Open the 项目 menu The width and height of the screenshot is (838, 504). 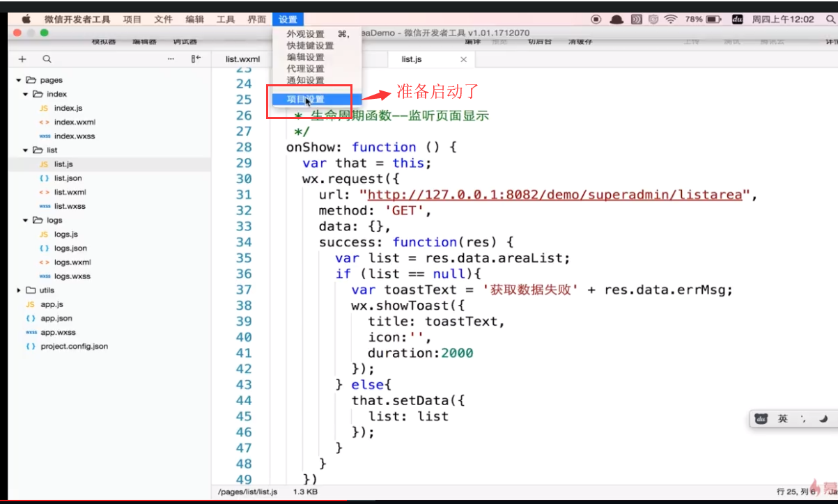(132, 19)
